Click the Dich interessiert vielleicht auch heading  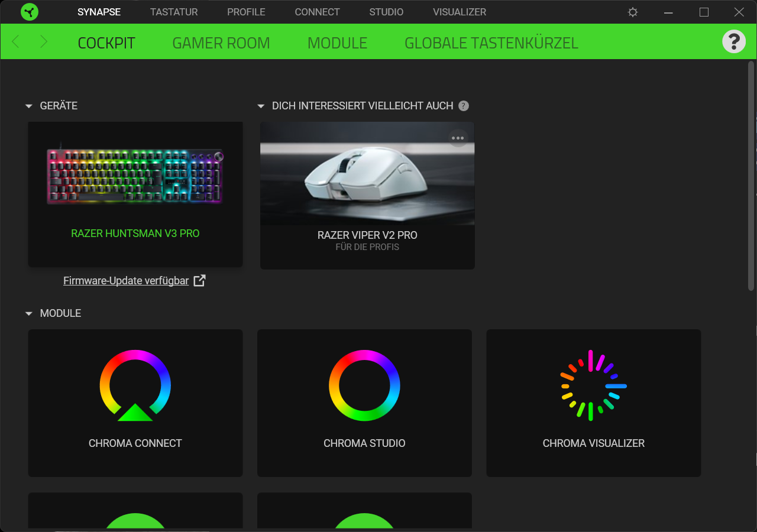click(x=363, y=106)
